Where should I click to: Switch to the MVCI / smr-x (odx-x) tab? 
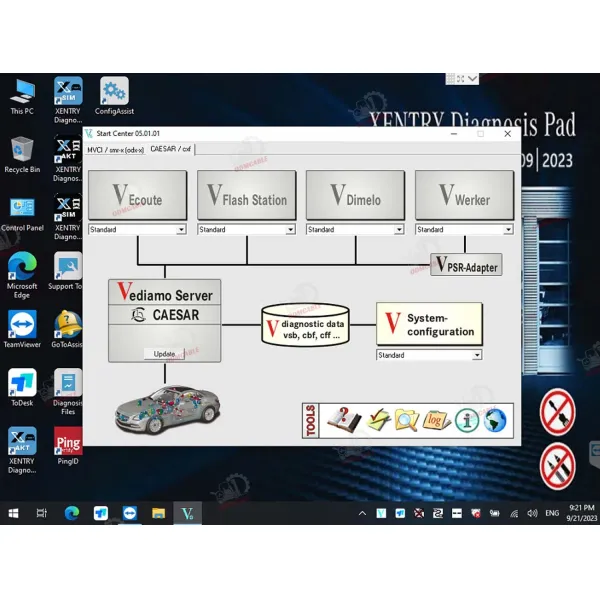pyautogui.click(x=116, y=150)
